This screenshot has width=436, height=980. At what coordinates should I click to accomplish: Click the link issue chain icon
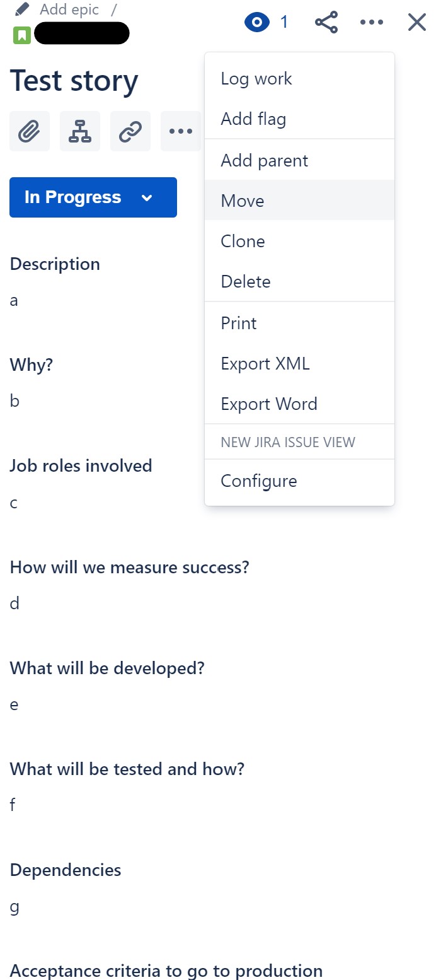click(x=130, y=131)
